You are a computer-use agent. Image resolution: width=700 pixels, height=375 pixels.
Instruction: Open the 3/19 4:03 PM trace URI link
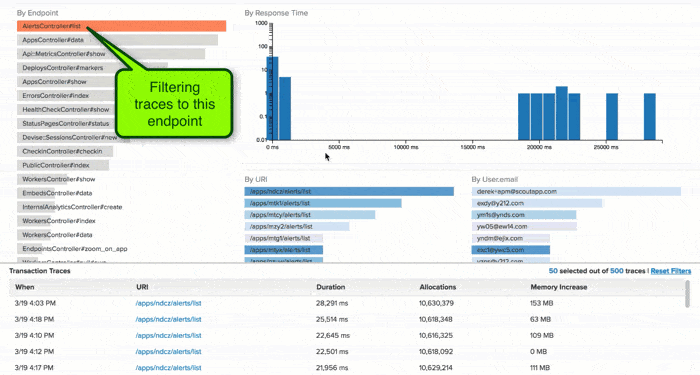point(168,303)
